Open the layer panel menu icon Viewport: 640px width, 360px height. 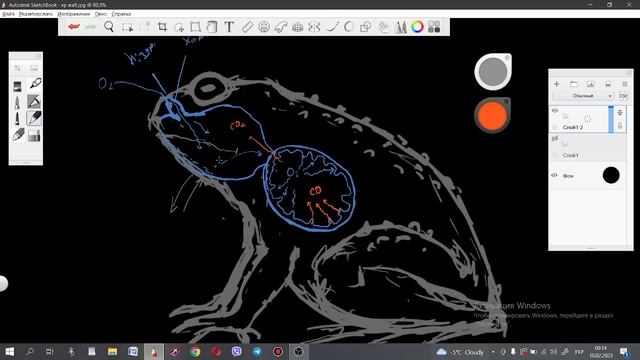624,84
